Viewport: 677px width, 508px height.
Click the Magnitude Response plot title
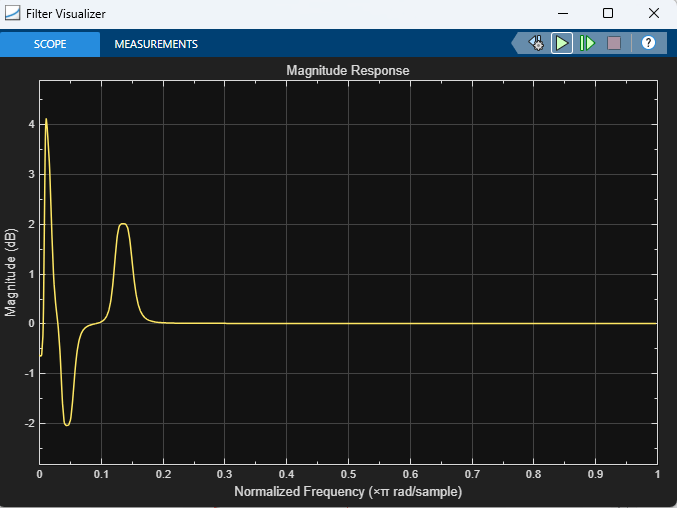click(348, 71)
